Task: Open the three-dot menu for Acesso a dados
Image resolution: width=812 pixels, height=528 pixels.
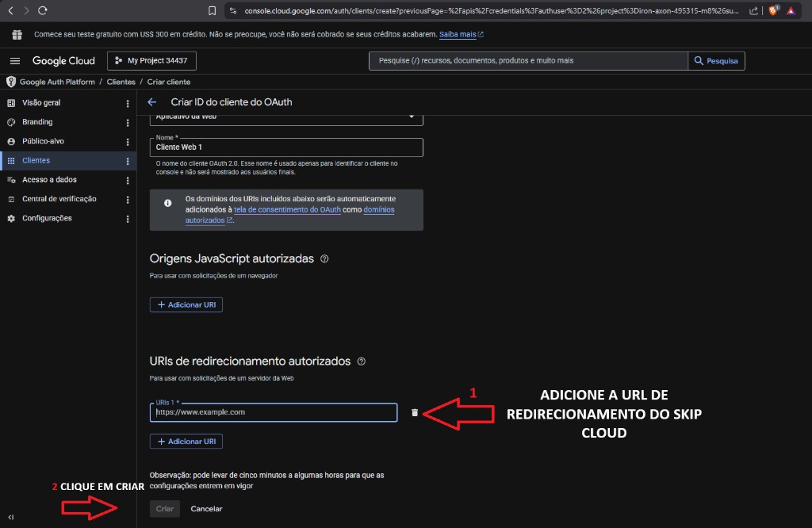Action: point(128,181)
